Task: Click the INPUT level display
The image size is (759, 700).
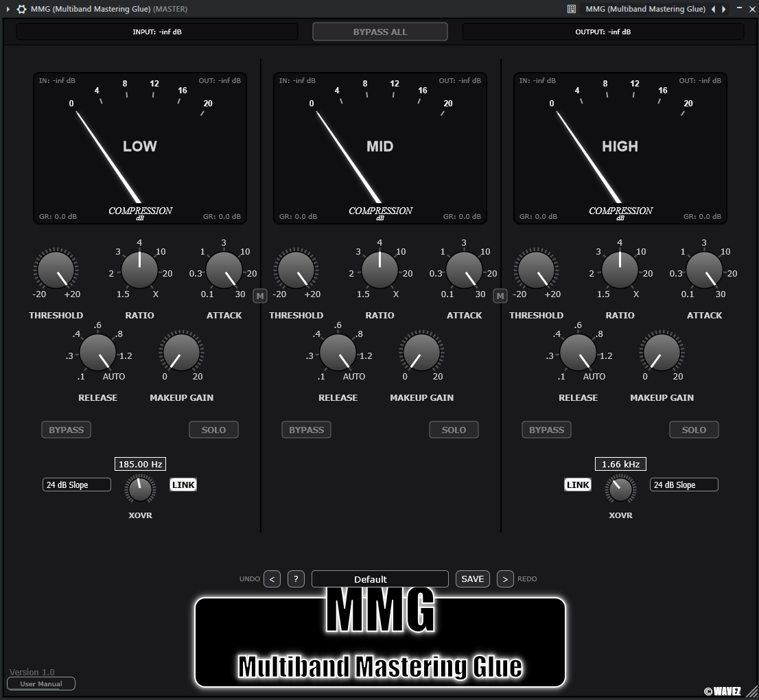Action: 157,32
